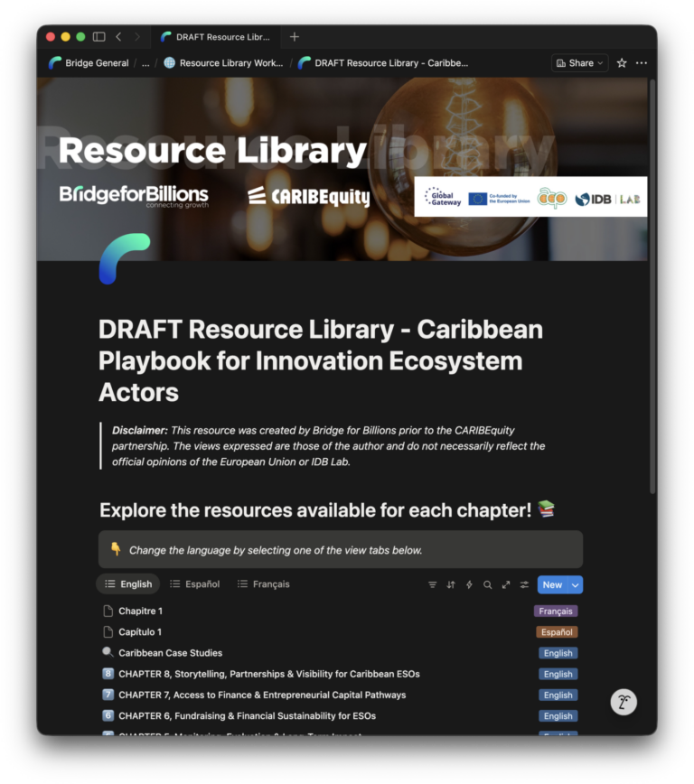The width and height of the screenshot is (694, 784).
Task: Open the Share dropdown
Action: pyautogui.click(x=579, y=63)
